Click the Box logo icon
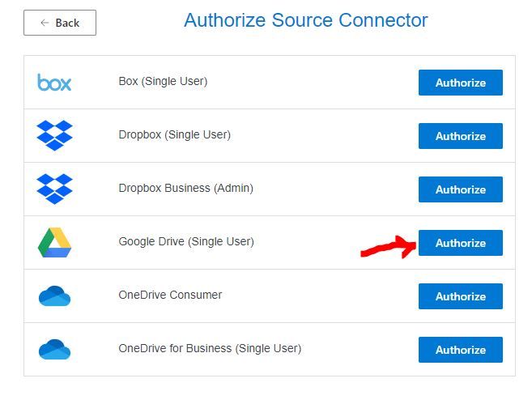The width and height of the screenshot is (532, 404). (x=54, y=83)
